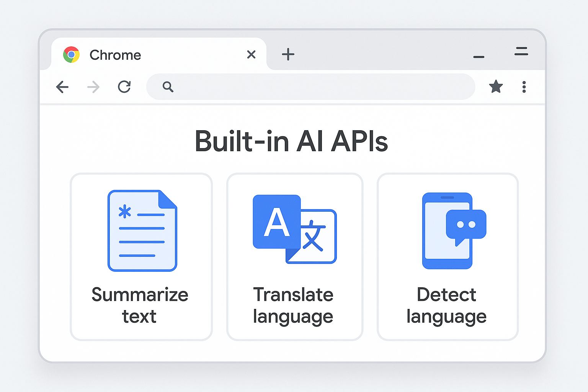Open the three-dot browser menu
This screenshot has height=392, width=588.
pos(524,87)
